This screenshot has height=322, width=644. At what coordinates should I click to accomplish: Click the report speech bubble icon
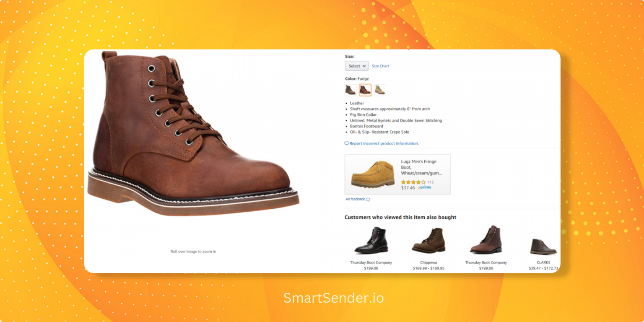(x=346, y=143)
